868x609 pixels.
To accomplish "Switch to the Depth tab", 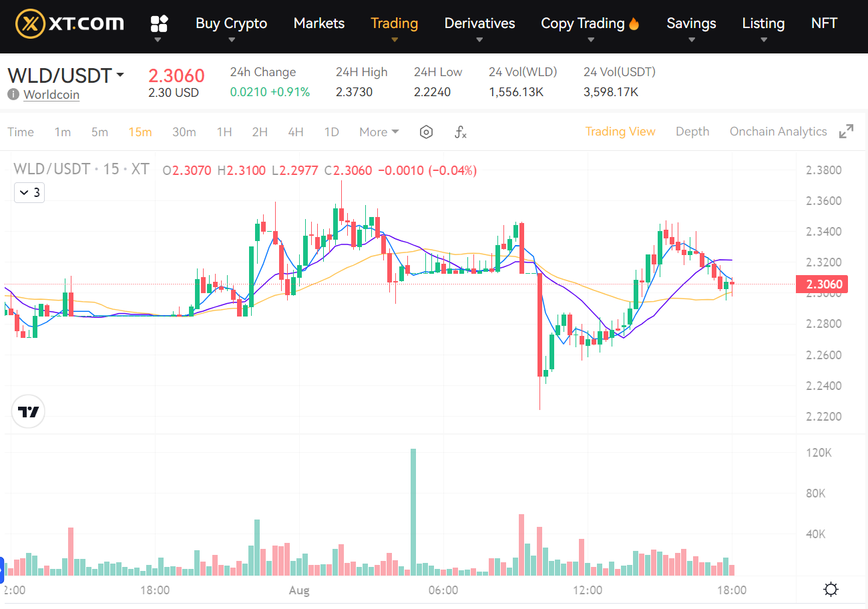I will click(x=692, y=132).
